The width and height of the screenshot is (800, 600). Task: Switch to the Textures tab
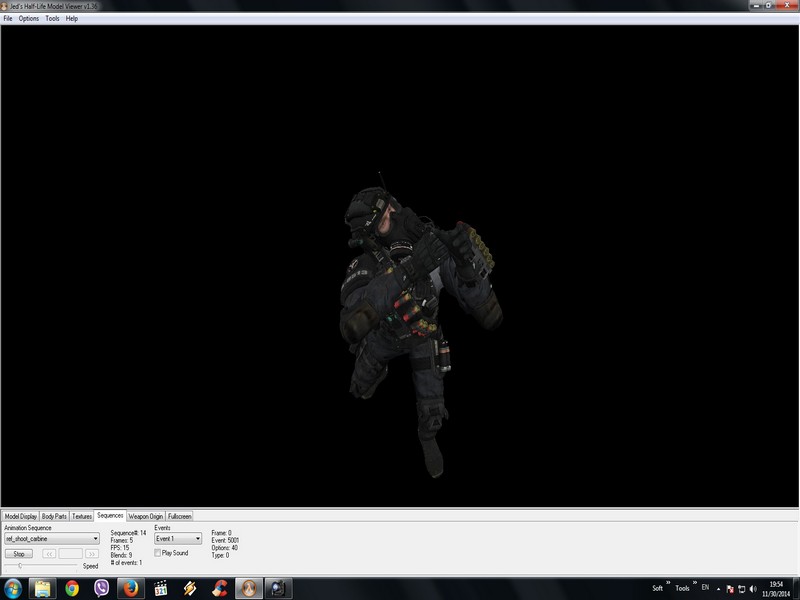(82, 516)
